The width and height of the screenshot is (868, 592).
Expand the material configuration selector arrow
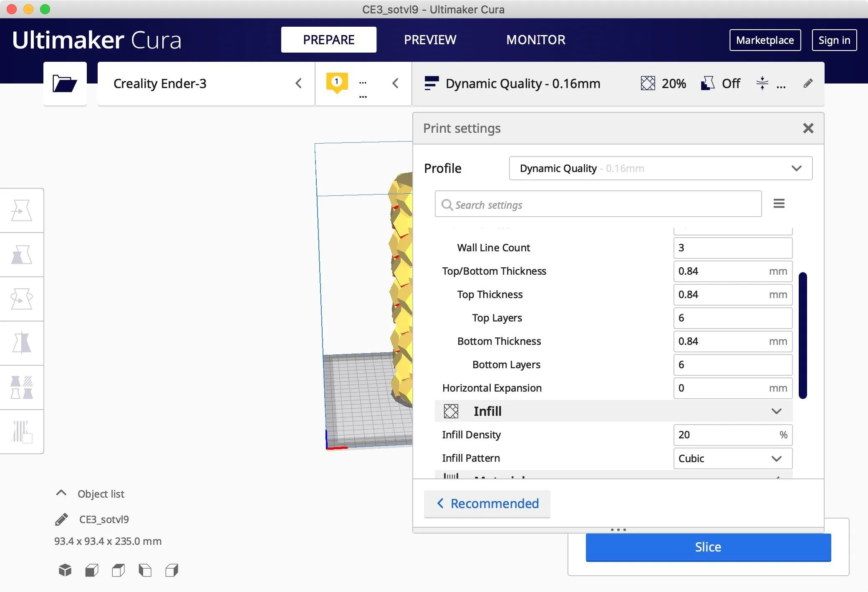[x=395, y=83]
